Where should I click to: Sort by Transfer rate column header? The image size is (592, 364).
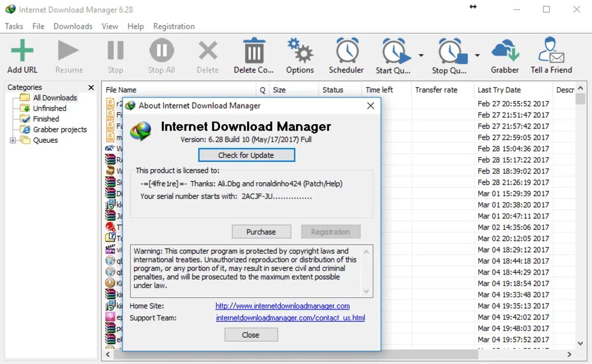coord(442,90)
